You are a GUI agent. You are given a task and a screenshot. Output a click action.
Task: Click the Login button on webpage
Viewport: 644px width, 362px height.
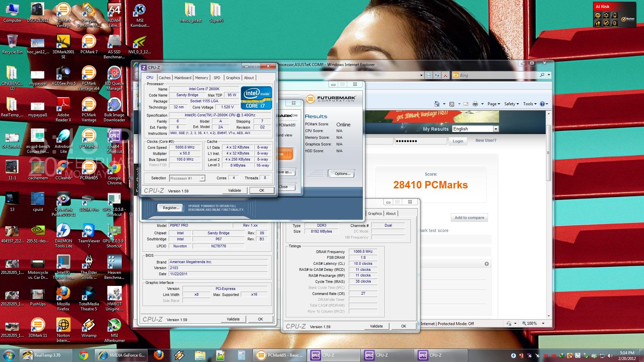458,141
